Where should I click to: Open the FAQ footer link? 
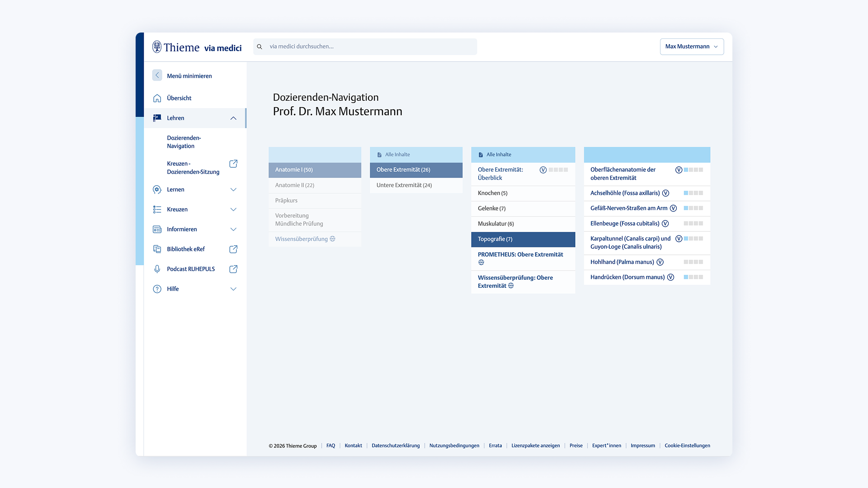point(331,446)
